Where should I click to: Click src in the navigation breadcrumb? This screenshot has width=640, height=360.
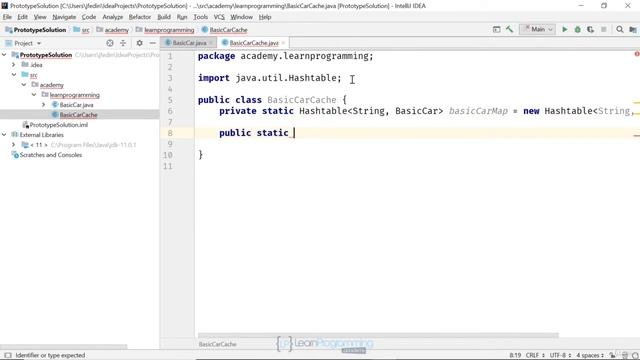(85, 30)
